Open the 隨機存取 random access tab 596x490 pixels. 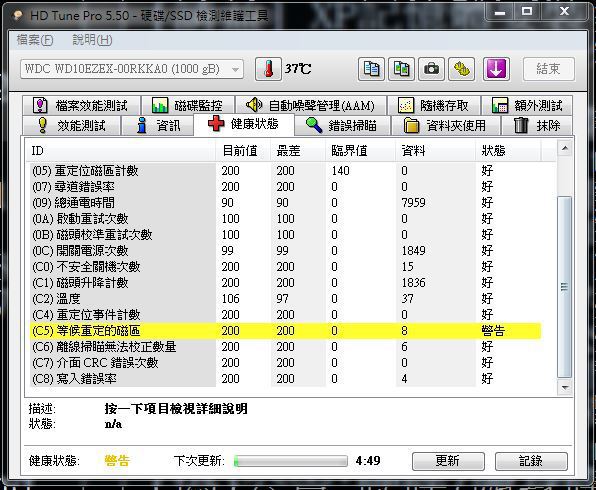[434, 105]
